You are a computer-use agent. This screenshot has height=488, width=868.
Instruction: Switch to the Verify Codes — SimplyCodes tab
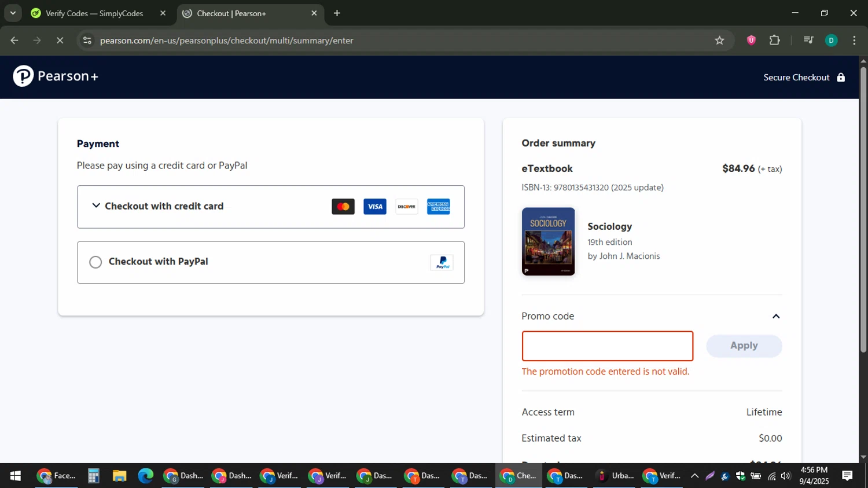point(95,13)
